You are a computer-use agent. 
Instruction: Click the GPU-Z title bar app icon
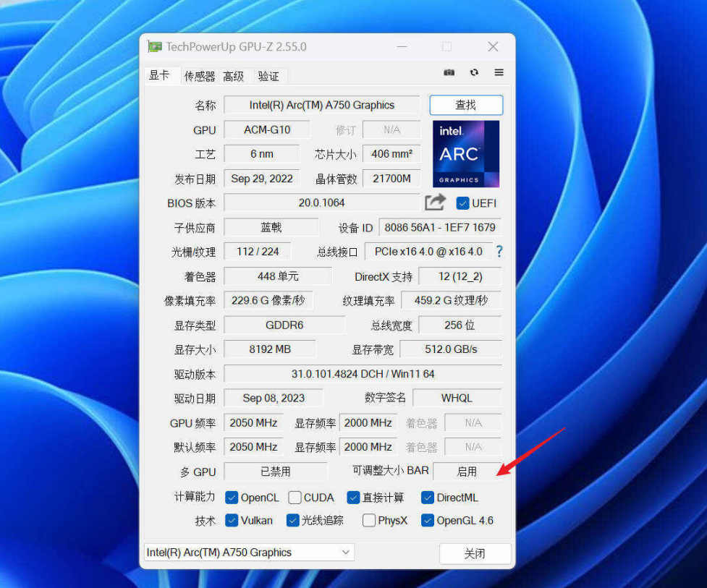click(155, 46)
